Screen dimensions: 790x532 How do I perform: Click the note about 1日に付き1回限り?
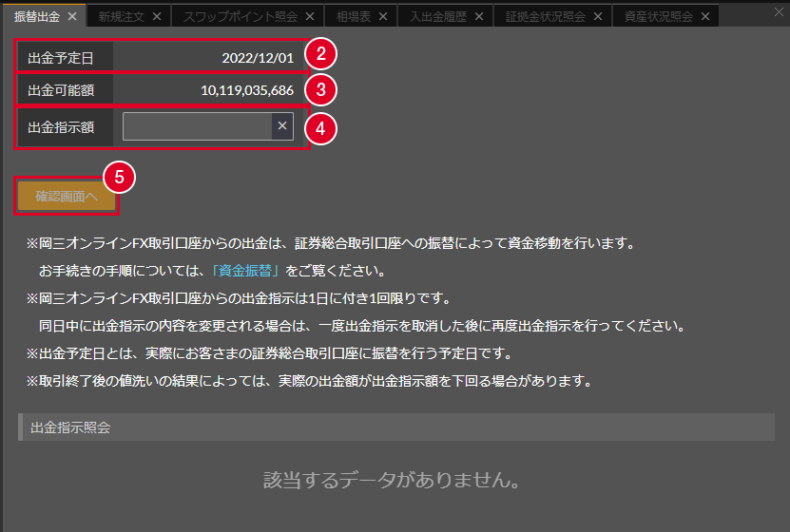[239, 298]
